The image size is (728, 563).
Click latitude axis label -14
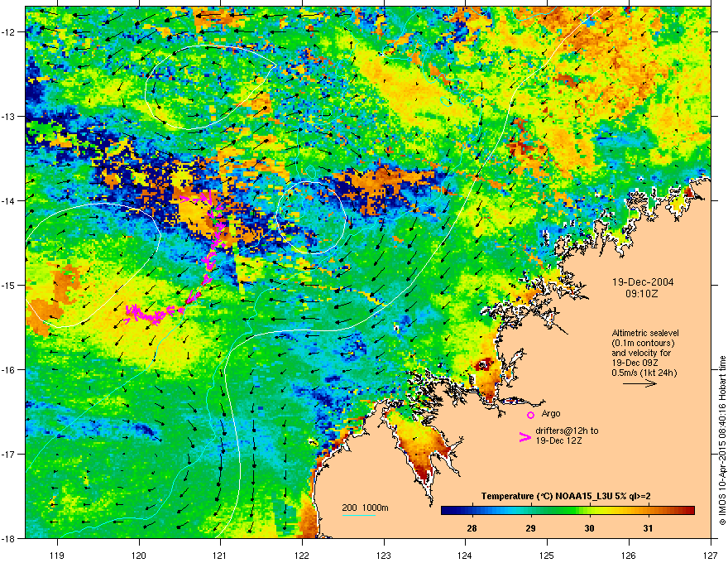[x=8, y=200]
